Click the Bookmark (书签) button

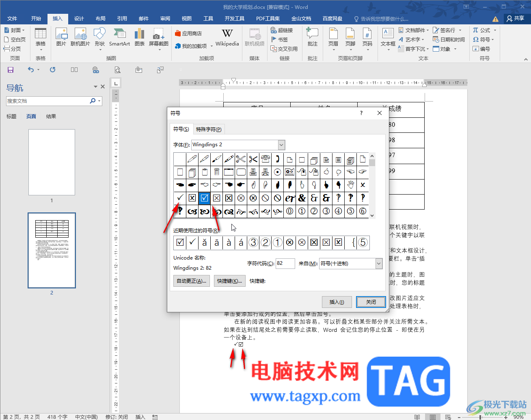click(x=279, y=39)
